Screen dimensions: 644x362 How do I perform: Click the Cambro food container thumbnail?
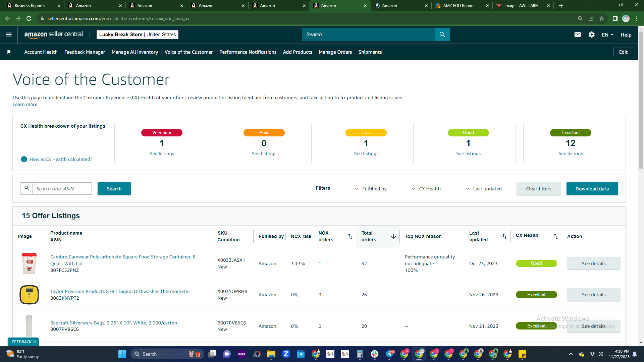tap(29, 263)
